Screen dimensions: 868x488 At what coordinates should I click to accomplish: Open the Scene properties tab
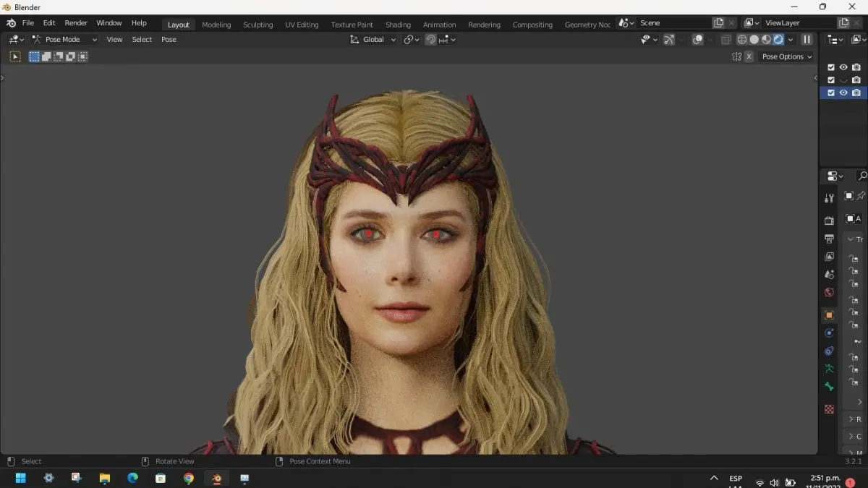click(x=830, y=275)
